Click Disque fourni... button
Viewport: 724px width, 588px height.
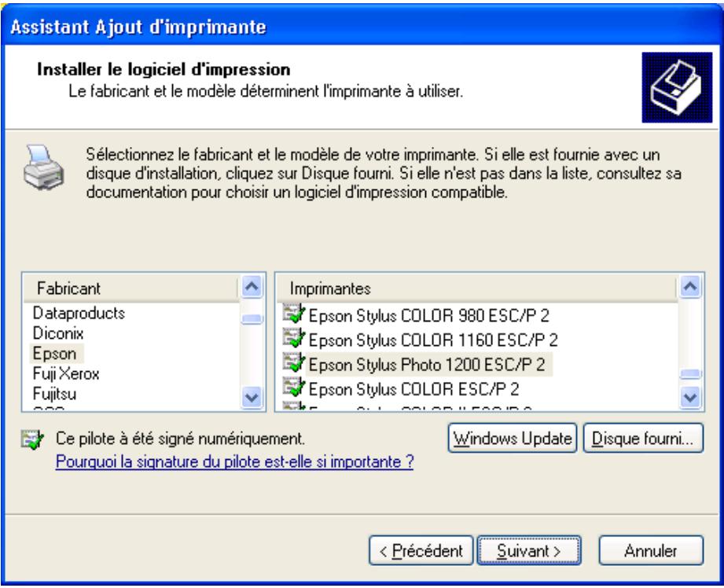(x=643, y=439)
